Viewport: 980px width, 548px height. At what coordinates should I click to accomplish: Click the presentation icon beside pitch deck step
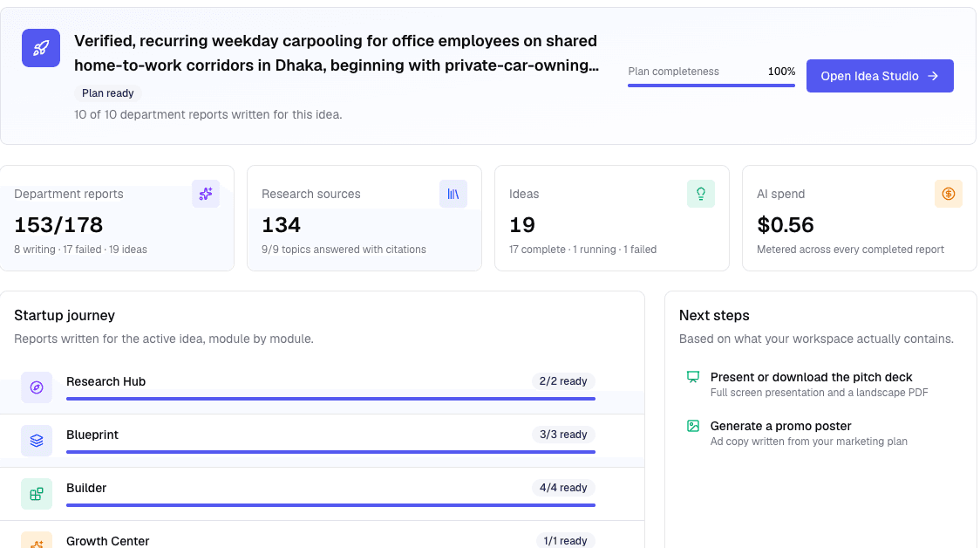pos(693,377)
